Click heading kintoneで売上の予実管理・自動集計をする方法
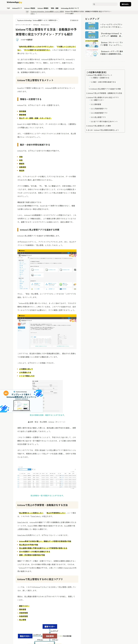 [x=42, y=505]
